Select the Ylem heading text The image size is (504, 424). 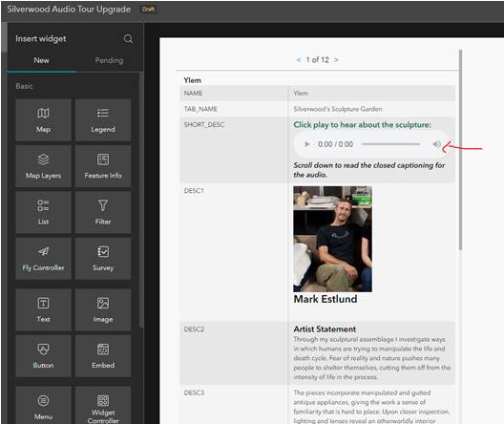pos(192,80)
